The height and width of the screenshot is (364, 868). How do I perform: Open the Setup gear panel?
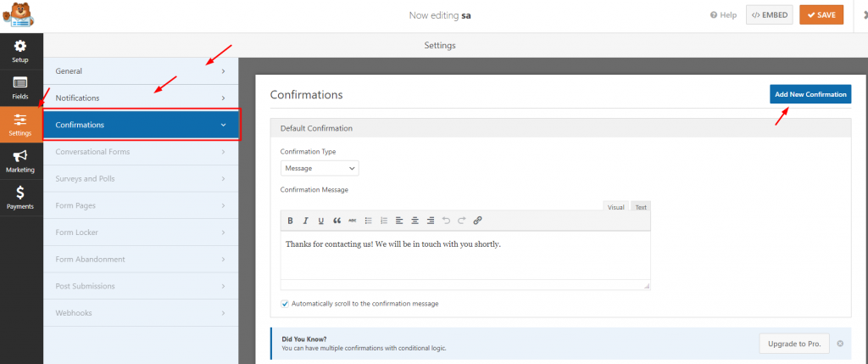click(20, 51)
